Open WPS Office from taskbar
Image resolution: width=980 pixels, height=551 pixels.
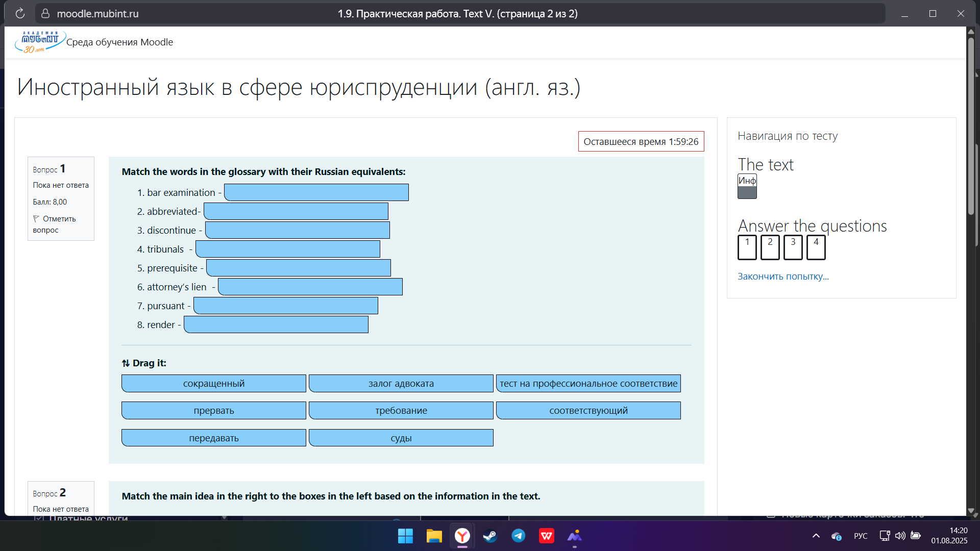(546, 536)
